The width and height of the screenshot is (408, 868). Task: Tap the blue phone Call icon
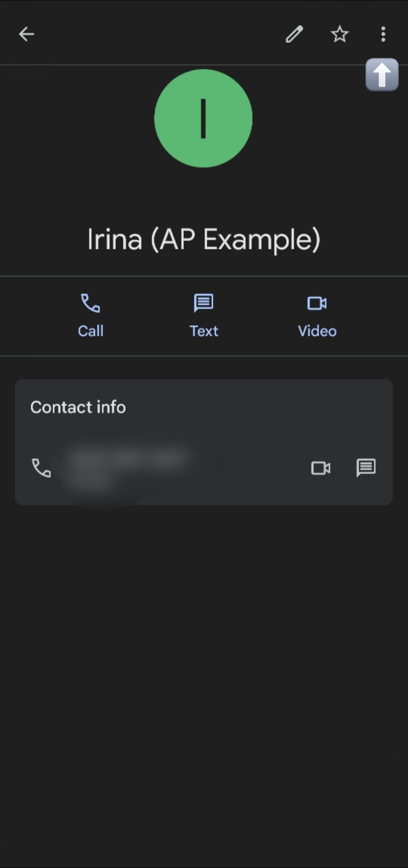pos(90,304)
